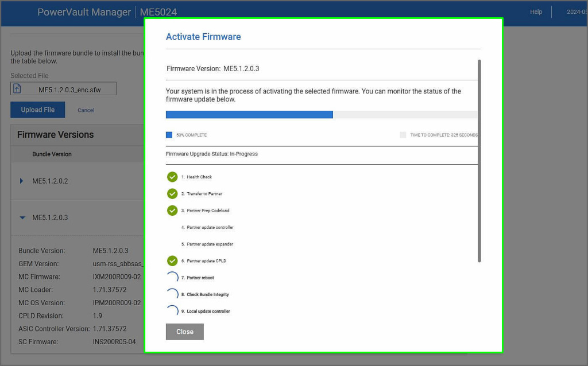Click the Check Bundle Integrity spinner icon
This screenshot has width=588, height=366.
172,294
